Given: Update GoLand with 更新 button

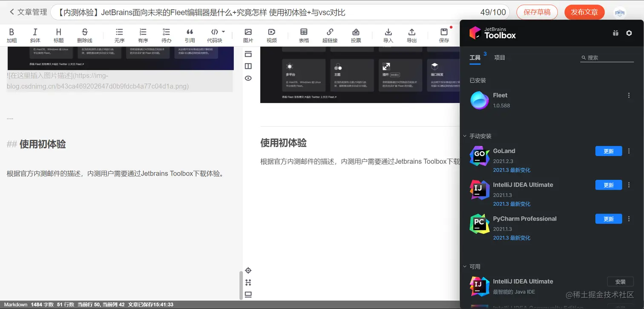Looking at the screenshot, I should [609, 151].
